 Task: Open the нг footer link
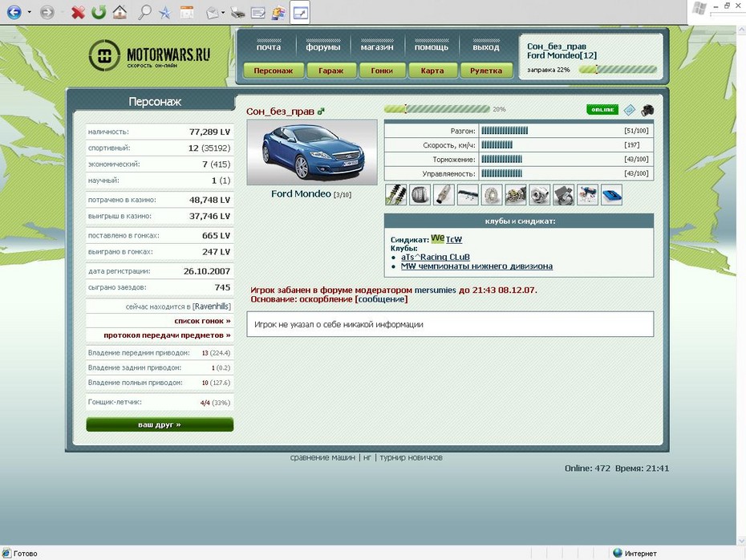click(x=367, y=457)
